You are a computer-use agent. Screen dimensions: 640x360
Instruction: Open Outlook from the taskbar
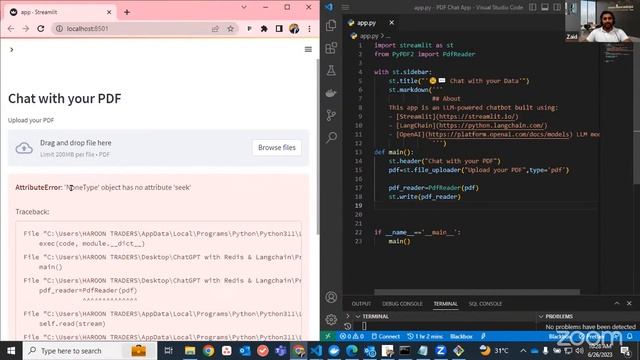pyautogui.click(x=245, y=351)
